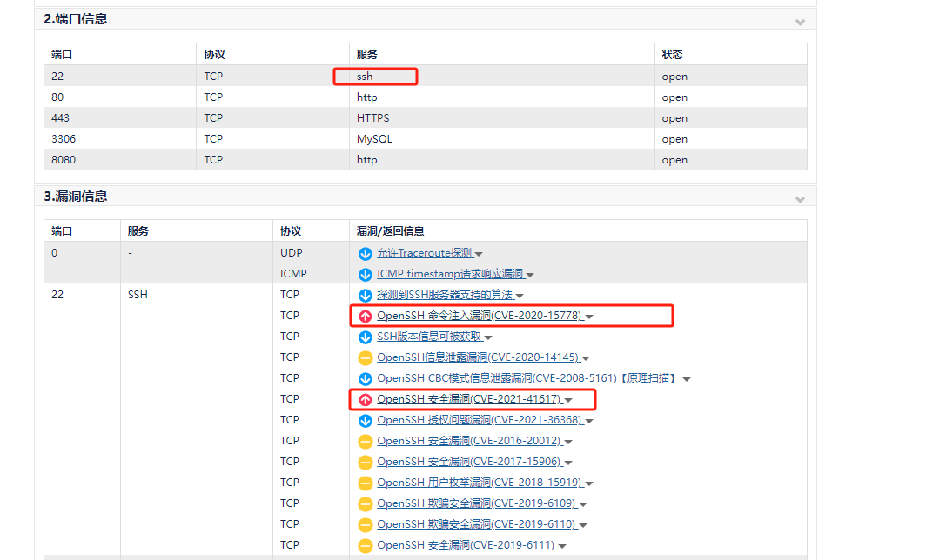Click the HTTPS service cell
This screenshot has height=560, width=946.
[502, 117]
